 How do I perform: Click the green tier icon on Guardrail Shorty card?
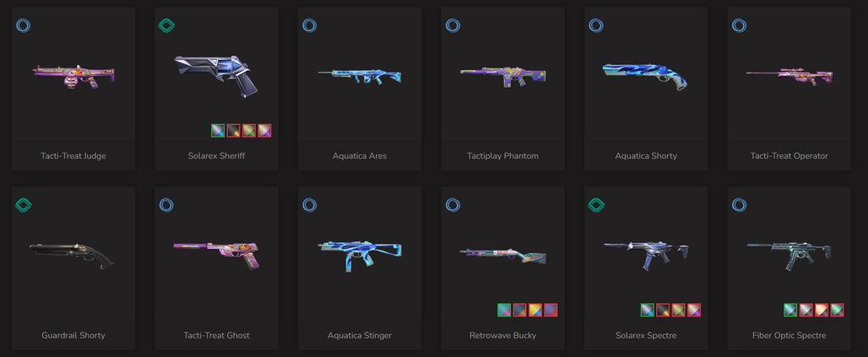[x=24, y=205]
